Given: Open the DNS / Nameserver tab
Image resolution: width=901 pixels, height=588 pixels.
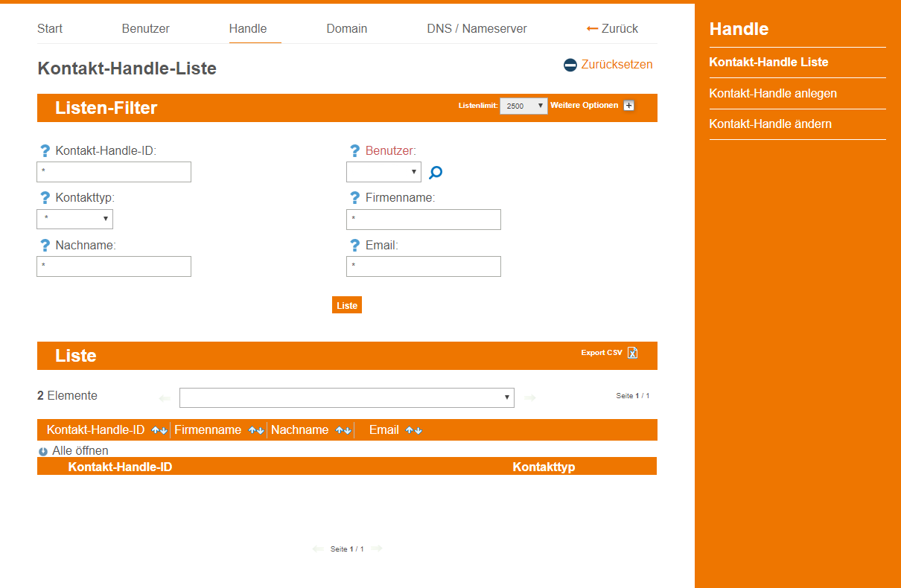Looking at the screenshot, I should [x=477, y=29].
